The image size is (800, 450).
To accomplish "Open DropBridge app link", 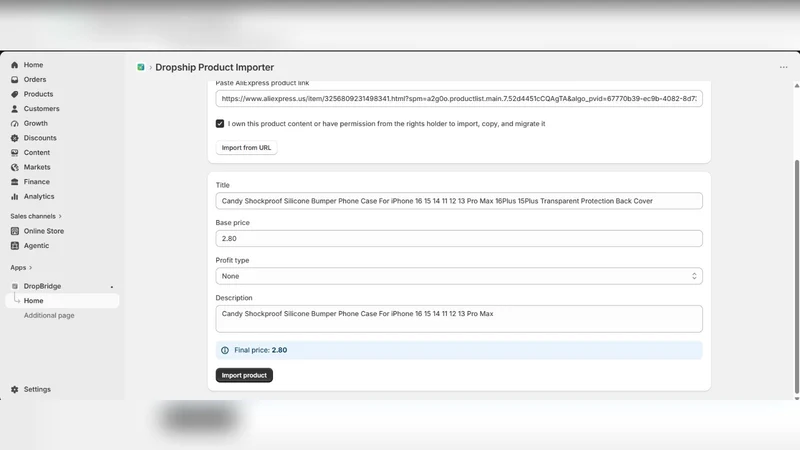I will (42, 286).
